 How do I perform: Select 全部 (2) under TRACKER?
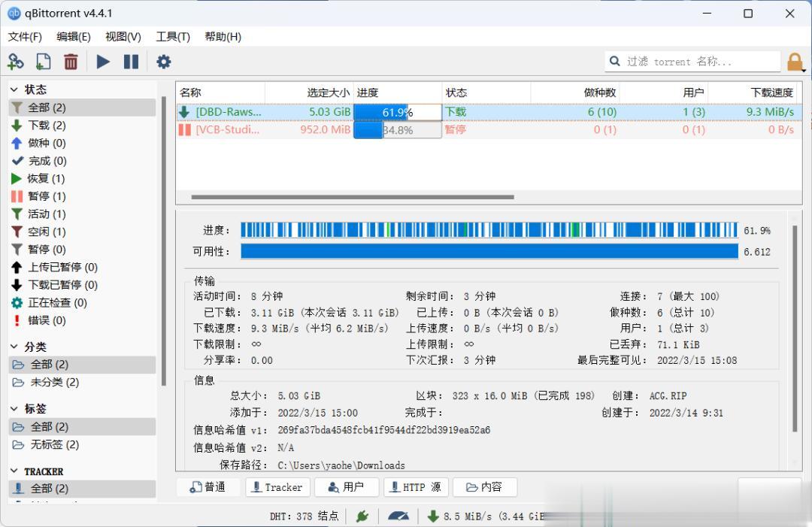click(83, 489)
